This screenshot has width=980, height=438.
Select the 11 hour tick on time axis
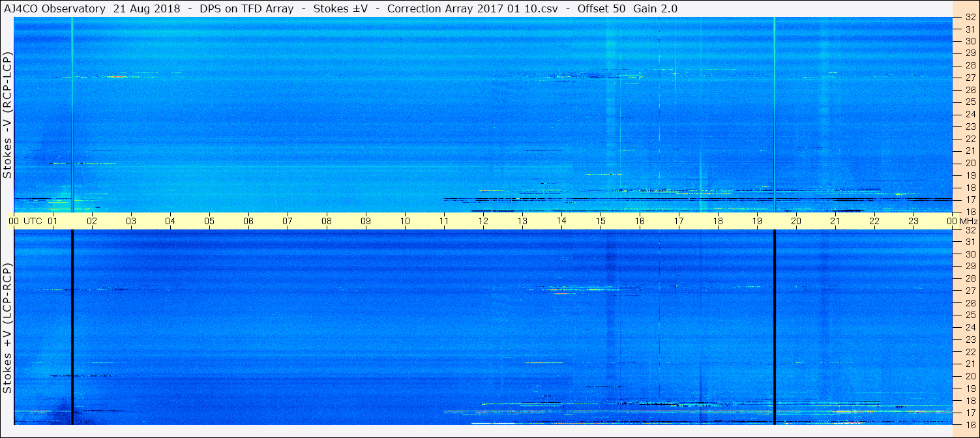pyautogui.click(x=444, y=221)
